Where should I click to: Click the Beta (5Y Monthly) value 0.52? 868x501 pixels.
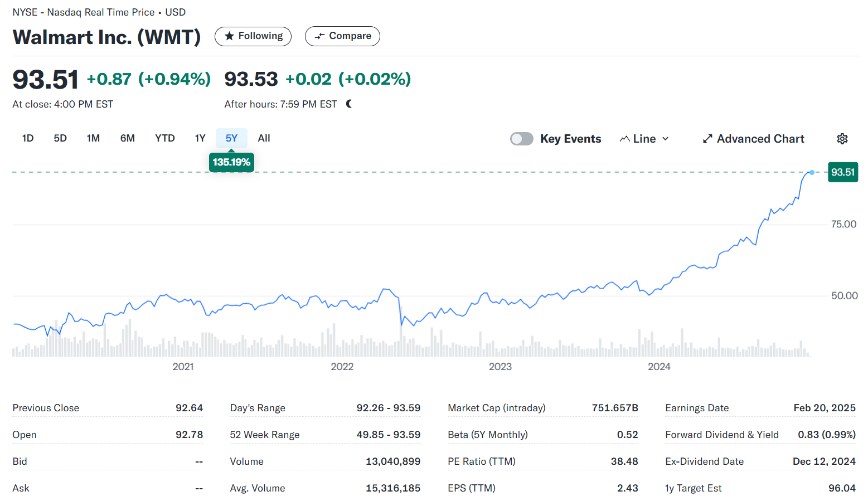point(627,435)
